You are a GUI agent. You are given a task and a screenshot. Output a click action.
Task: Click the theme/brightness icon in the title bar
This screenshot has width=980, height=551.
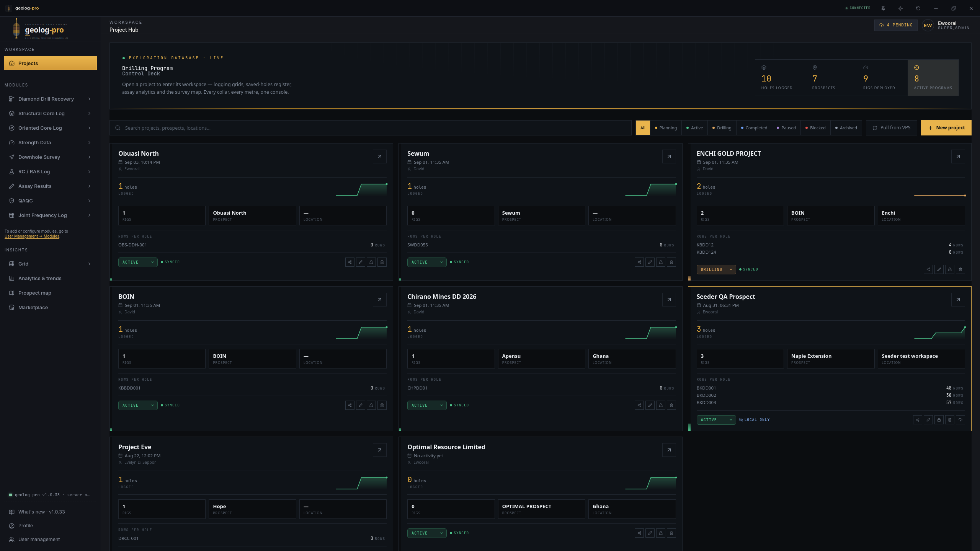(901, 8)
